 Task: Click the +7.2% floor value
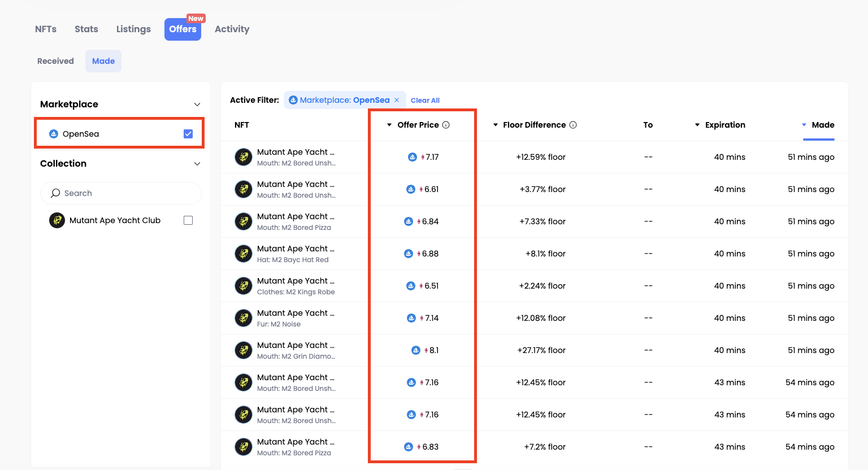tap(545, 447)
